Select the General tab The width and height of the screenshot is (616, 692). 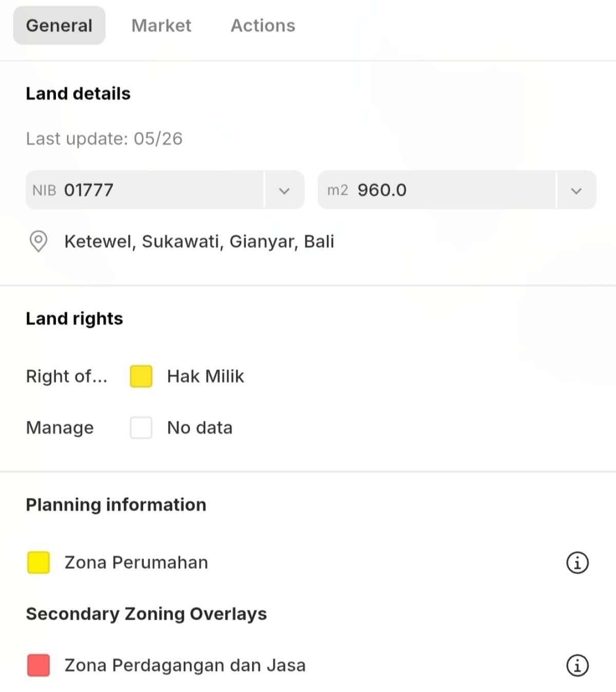tap(59, 26)
